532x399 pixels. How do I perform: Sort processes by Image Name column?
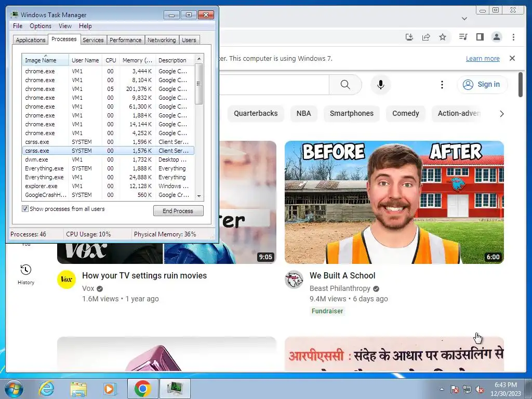(x=45, y=60)
